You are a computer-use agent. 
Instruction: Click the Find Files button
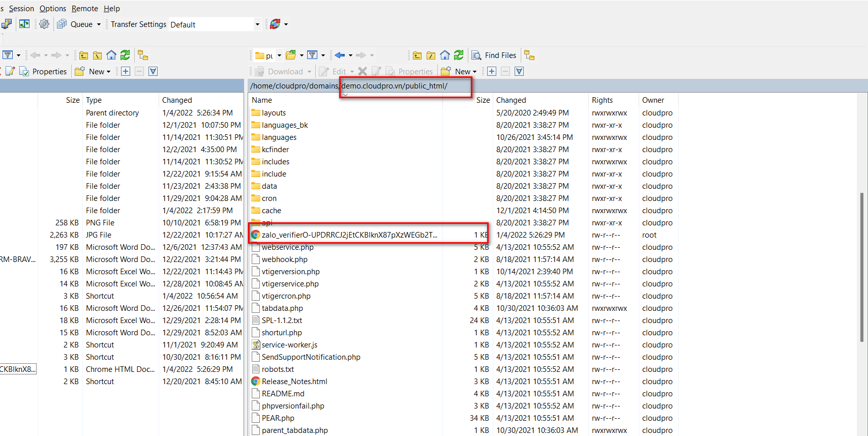click(494, 55)
